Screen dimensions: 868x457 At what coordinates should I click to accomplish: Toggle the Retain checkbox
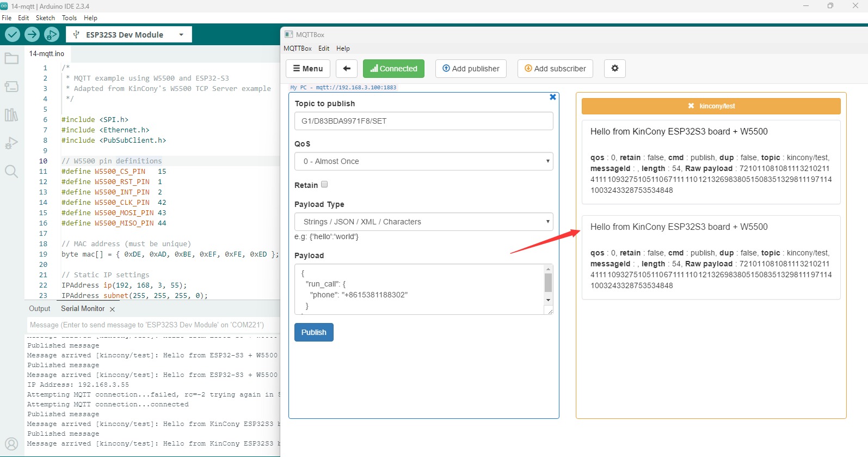click(324, 185)
